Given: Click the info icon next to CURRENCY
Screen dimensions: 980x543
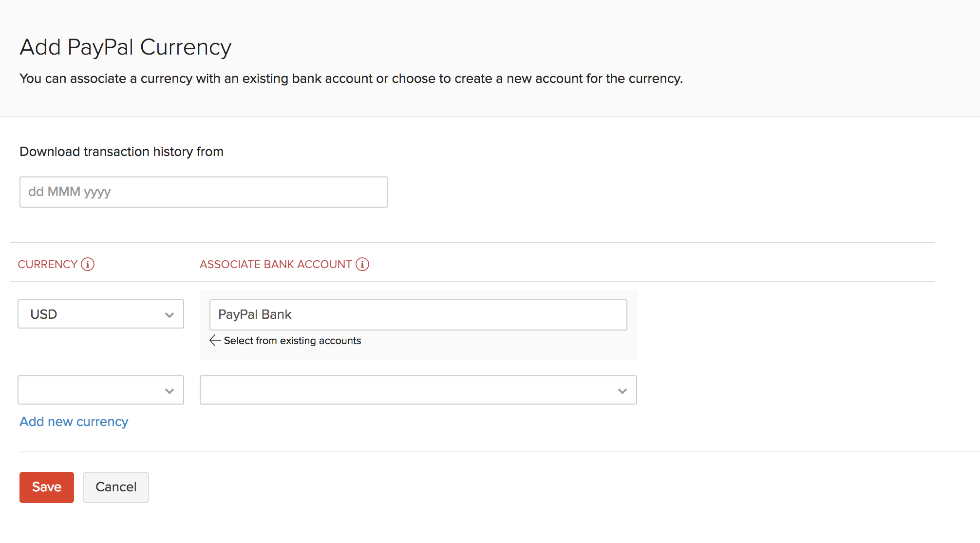Looking at the screenshot, I should (x=88, y=264).
